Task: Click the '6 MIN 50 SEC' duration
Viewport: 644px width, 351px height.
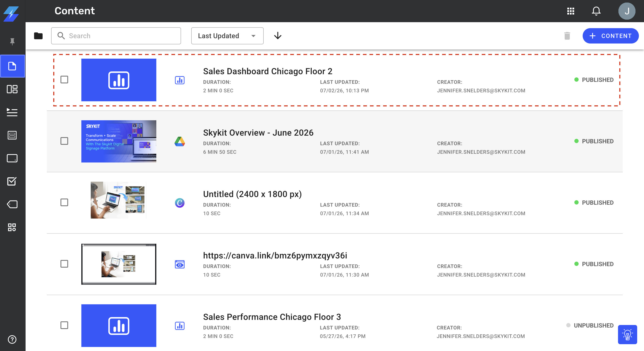Action: tap(220, 152)
